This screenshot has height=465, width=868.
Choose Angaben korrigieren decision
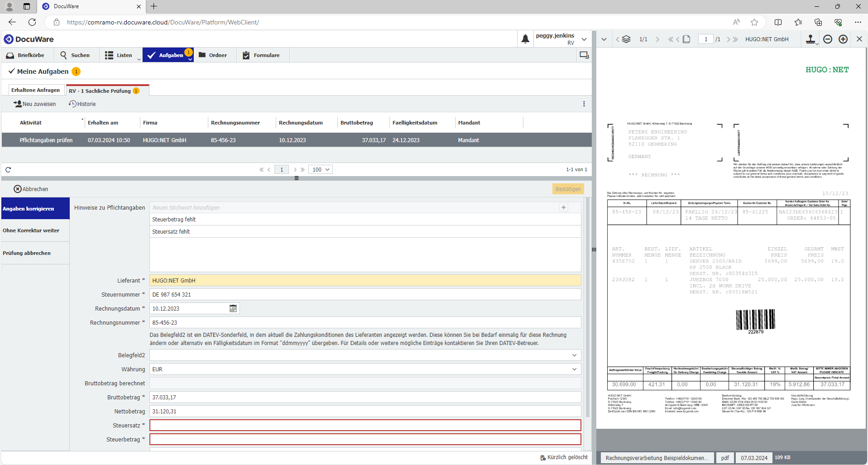pos(35,209)
